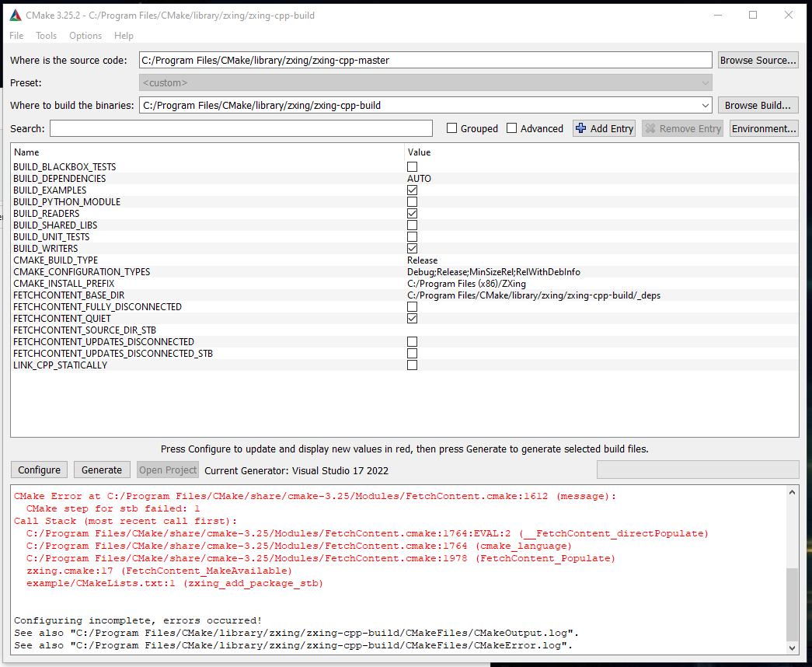Uncheck BUILD_WRITERS checkbox

(412, 248)
